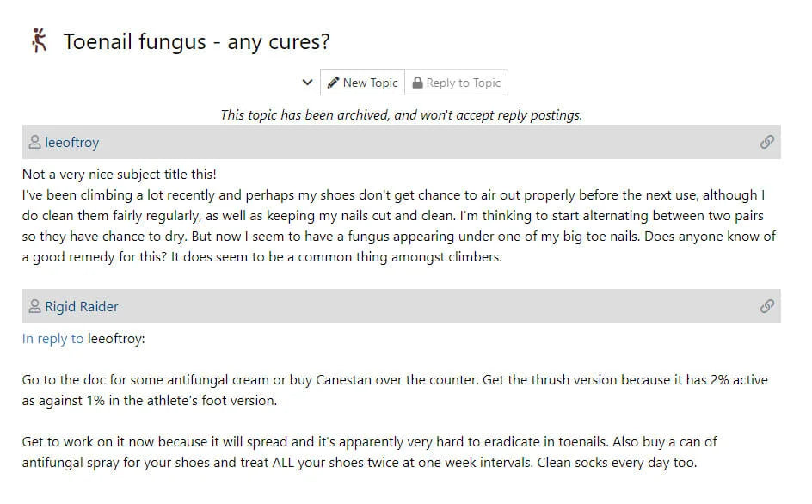Follow the "In reply to" link
The width and height of the screenshot is (812, 504).
pos(52,339)
